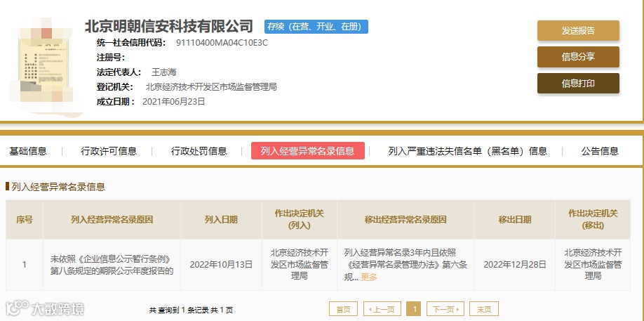Click 序号 column header
This screenshot has height=321, width=644.
(x=25, y=219)
